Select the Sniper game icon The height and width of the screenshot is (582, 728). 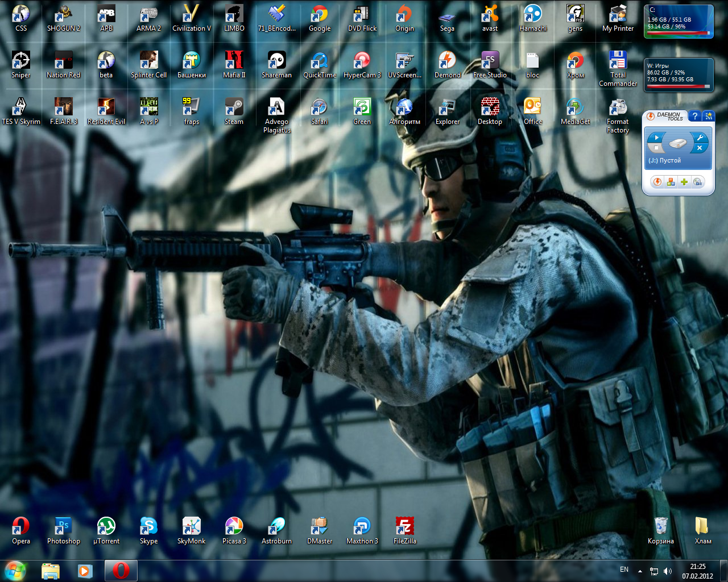click(x=21, y=65)
